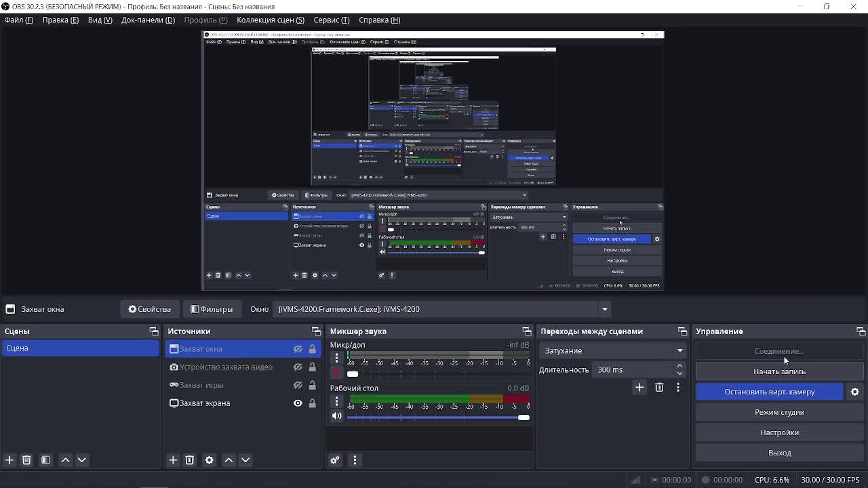Viewport: 868px width, 488px height.
Task: Move scene down arrow in Scenes panel
Action: click(x=82, y=460)
